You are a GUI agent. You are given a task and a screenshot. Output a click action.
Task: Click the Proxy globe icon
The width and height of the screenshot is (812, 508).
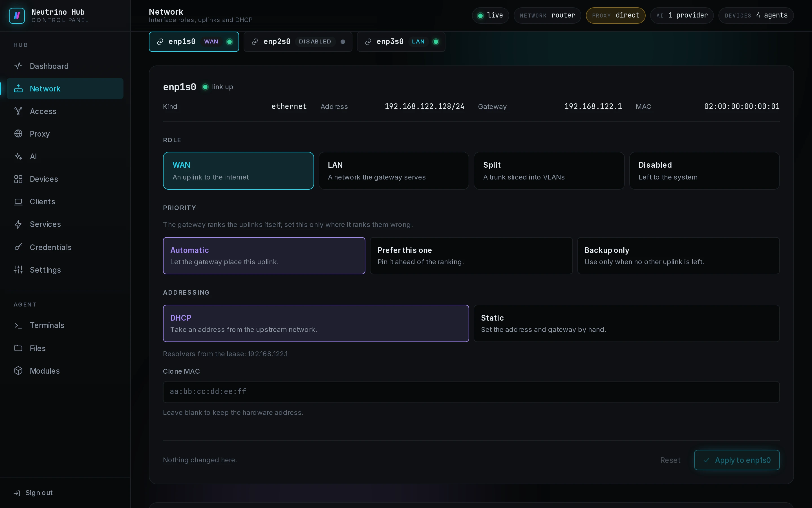(18, 134)
